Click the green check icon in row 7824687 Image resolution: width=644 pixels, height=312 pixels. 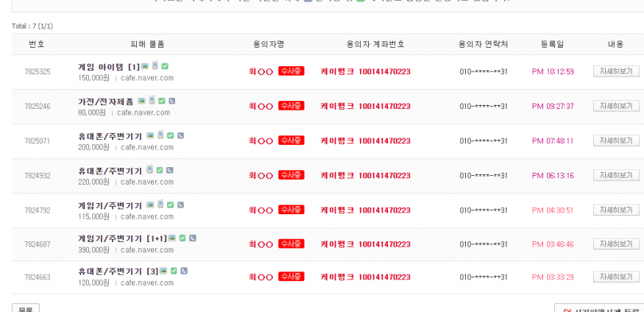(x=183, y=238)
